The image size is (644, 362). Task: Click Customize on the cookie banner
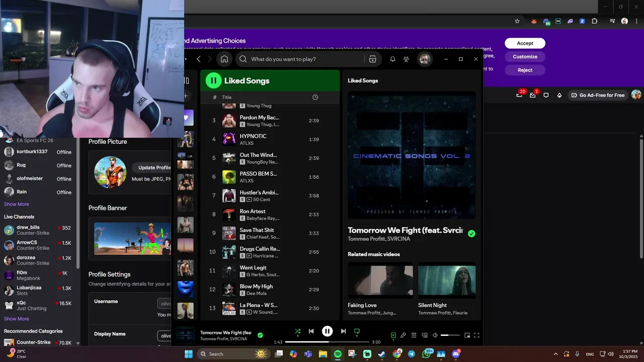pos(525,57)
